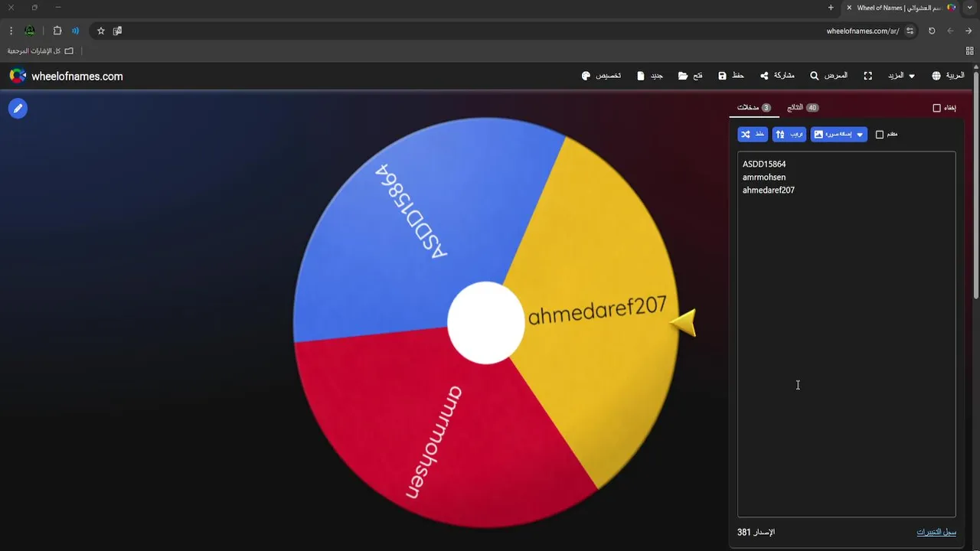980x551 pixels.
Task: Open a saved wheel with فتح
Action: click(691, 76)
